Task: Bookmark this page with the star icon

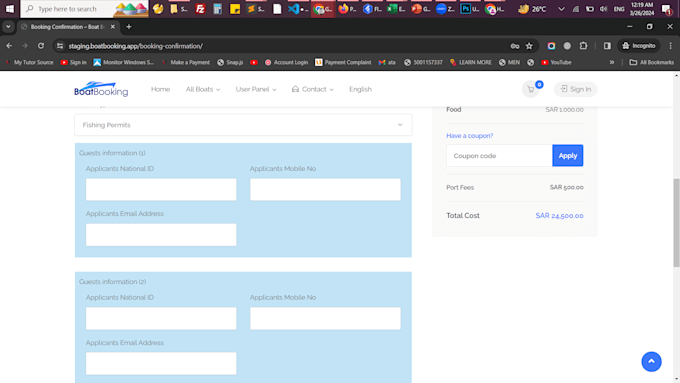Action: point(529,46)
